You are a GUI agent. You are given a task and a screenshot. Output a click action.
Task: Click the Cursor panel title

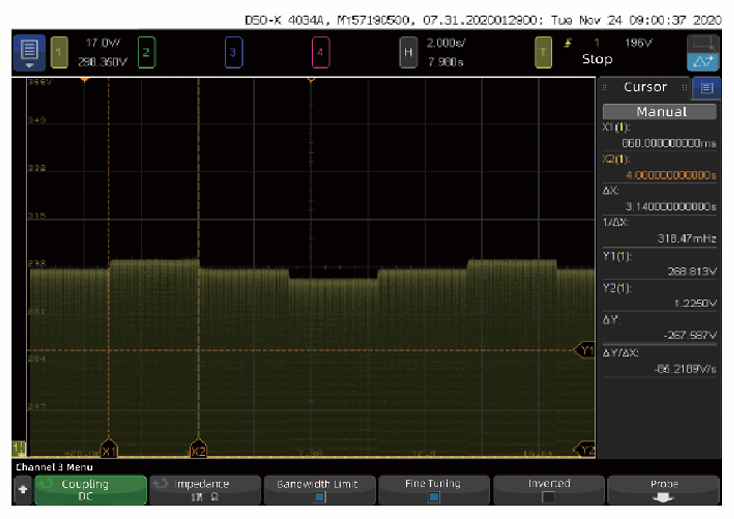645,87
